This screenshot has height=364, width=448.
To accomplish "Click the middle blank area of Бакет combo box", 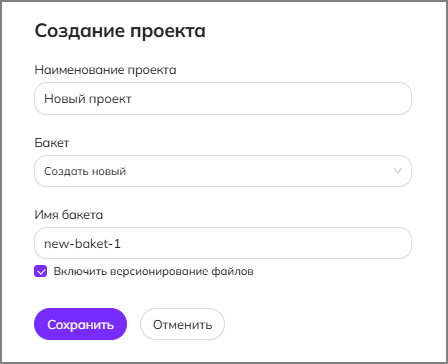I will [x=258, y=171].
